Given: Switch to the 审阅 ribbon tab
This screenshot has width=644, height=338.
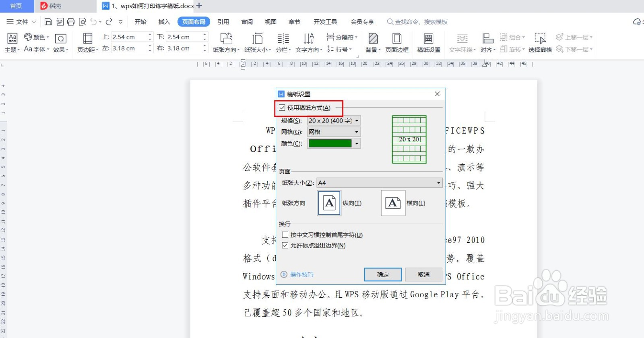Looking at the screenshot, I should coord(247,22).
